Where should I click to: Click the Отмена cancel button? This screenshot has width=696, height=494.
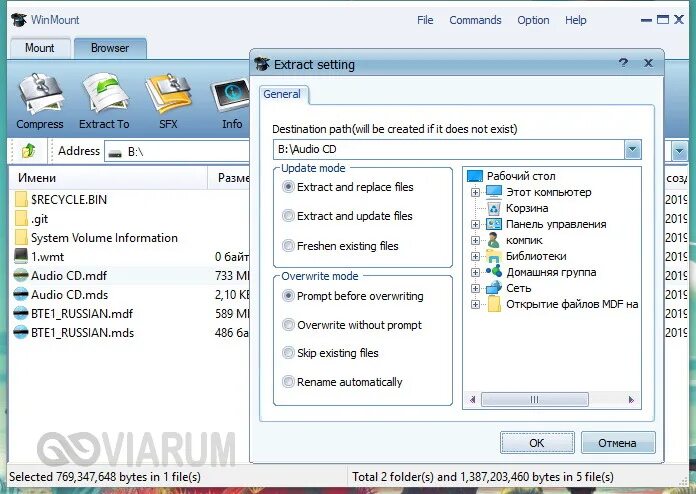[617, 443]
